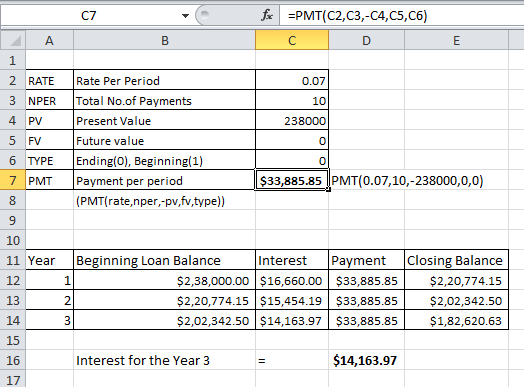Click the fx Insert Function icon
Viewport: 524px width, 387px height.
[x=267, y=15]
